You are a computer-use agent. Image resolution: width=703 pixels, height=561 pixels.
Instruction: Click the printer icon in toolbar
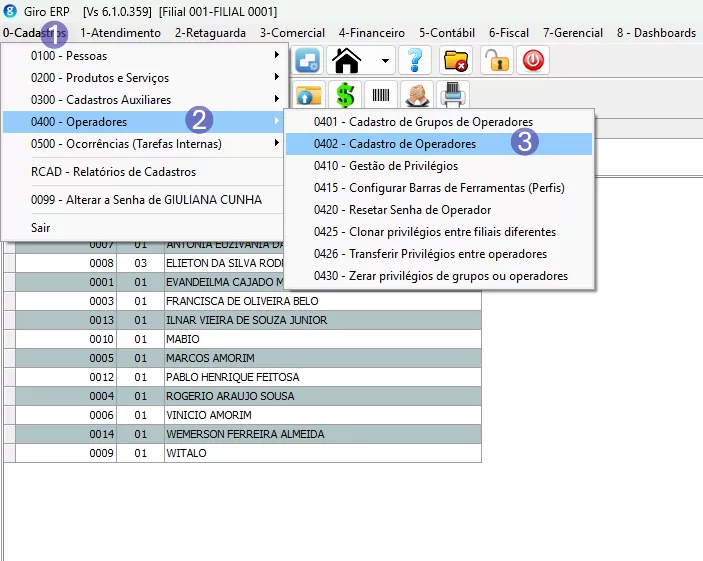(x=453, y=96)
